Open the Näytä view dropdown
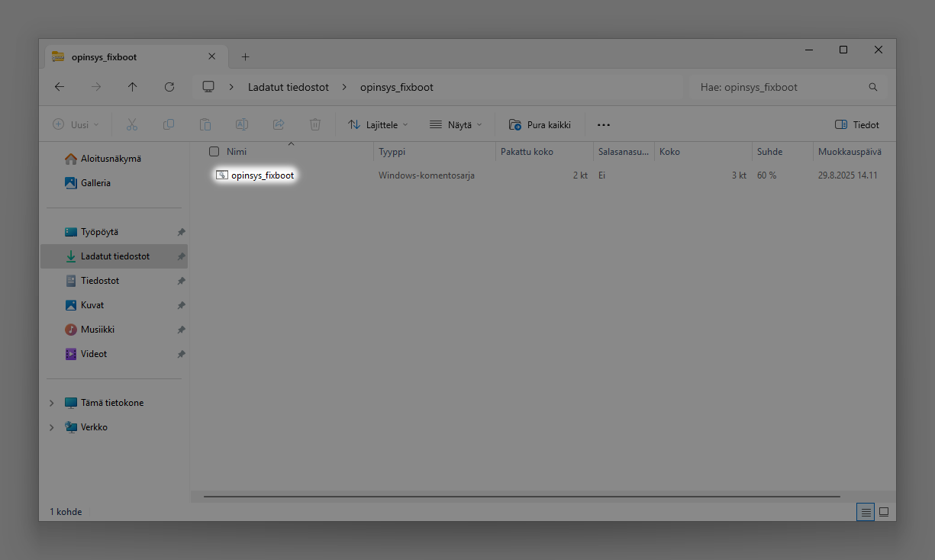The image size is (935, 560). [x=456, y=124]
